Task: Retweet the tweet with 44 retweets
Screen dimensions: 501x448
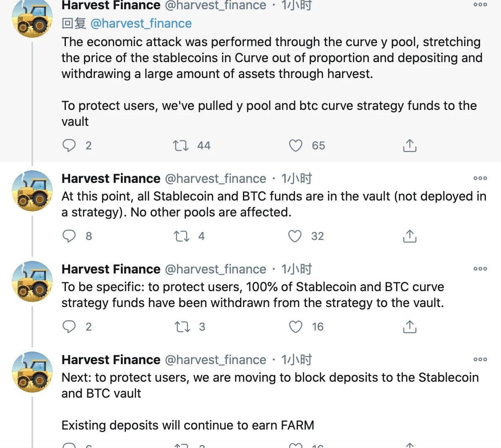Action: coord(181,146)
